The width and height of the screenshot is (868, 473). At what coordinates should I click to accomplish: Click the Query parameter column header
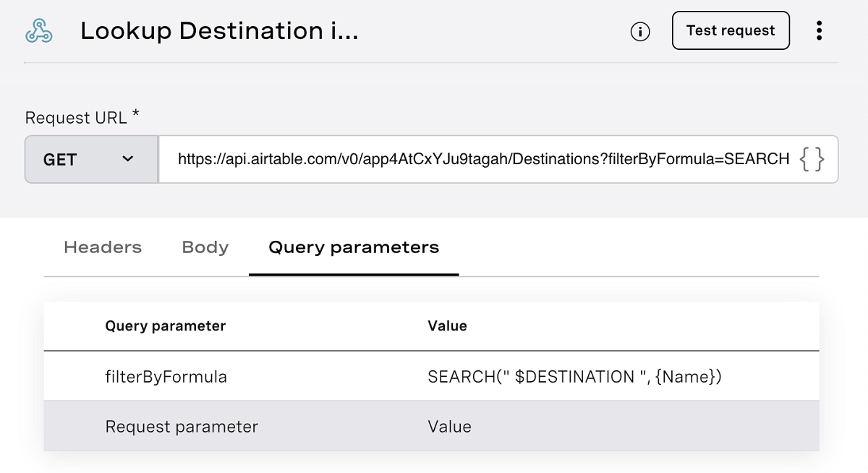coord(166,326)
